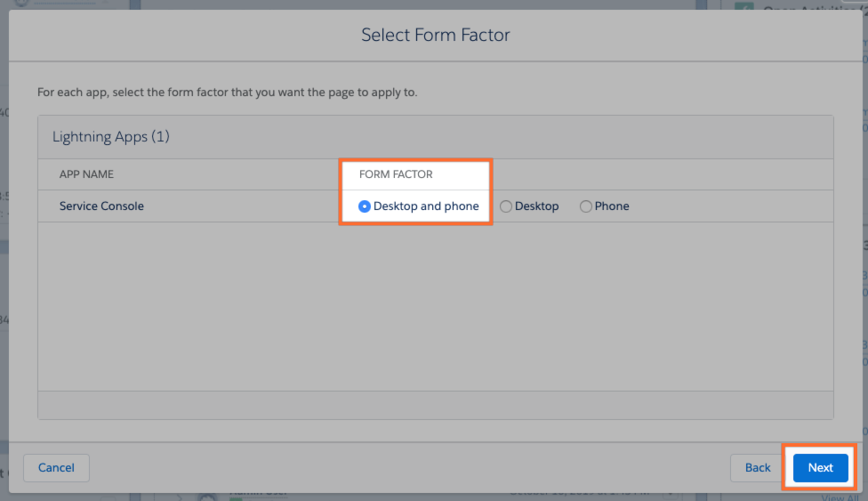Click the empty area below Service Console row

coord(435,303)
